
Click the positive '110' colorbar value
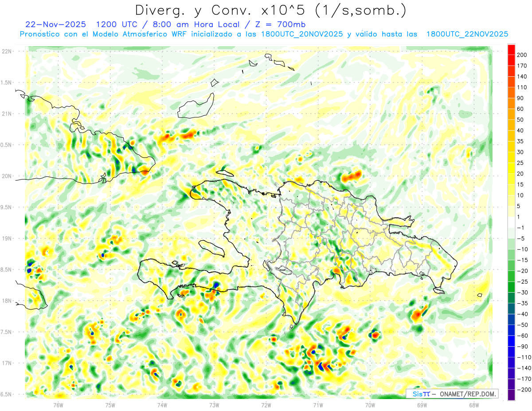tap(523, 87)
